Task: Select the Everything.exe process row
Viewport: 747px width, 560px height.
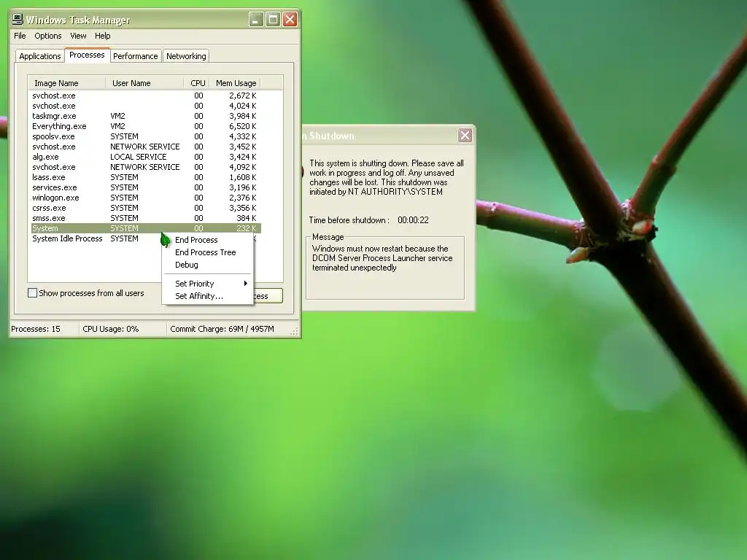Action: point(145,126)
